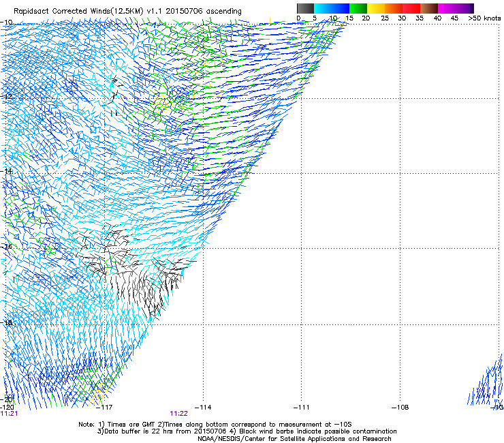
Task: Click the brown 35-40 knots color swatch
Action: tap(429, 8)
